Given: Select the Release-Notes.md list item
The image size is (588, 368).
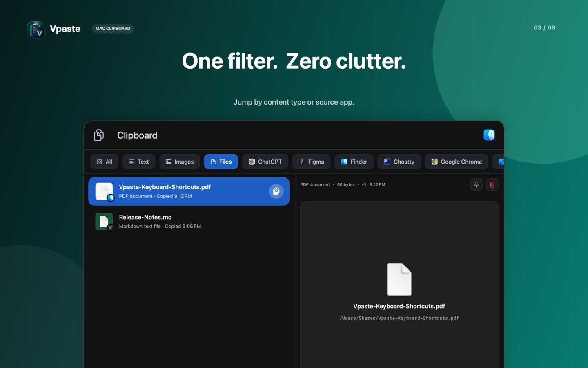Looking at the screenshot, I should coord(189,221).
